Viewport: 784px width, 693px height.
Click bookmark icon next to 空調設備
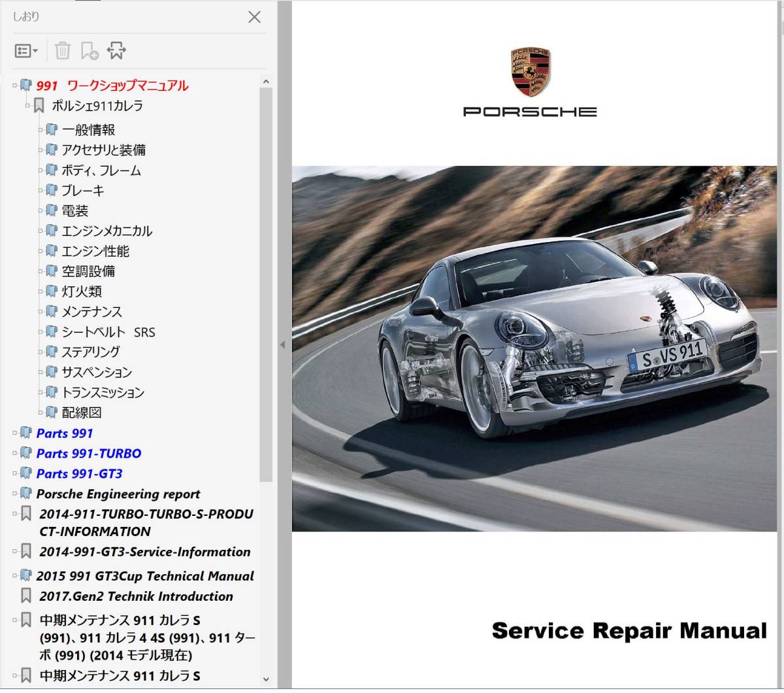(x=52, y=271)
